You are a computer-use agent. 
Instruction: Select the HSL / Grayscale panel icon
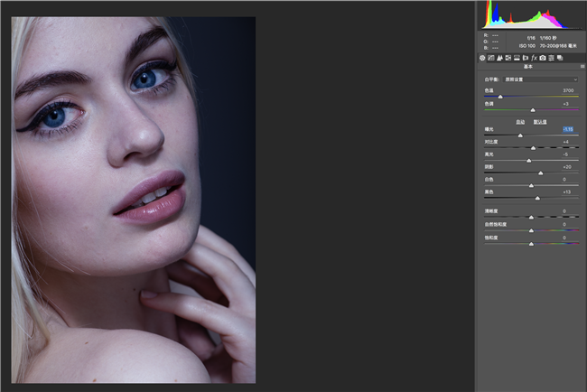[508, 58]
